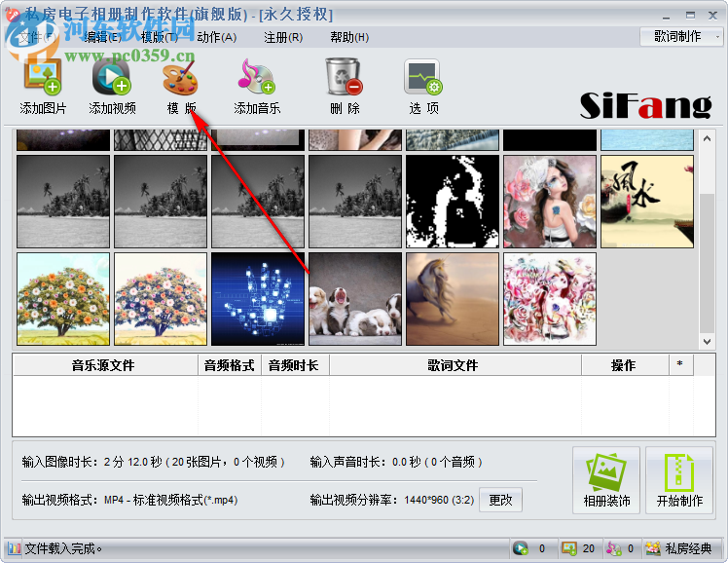Click the 音乐源文件 column header

coord(105,365)
